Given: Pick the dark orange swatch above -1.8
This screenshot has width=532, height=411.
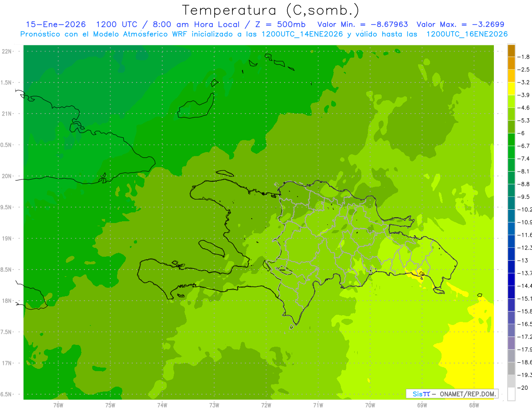Looking at the screenshot, I should 512,51.
